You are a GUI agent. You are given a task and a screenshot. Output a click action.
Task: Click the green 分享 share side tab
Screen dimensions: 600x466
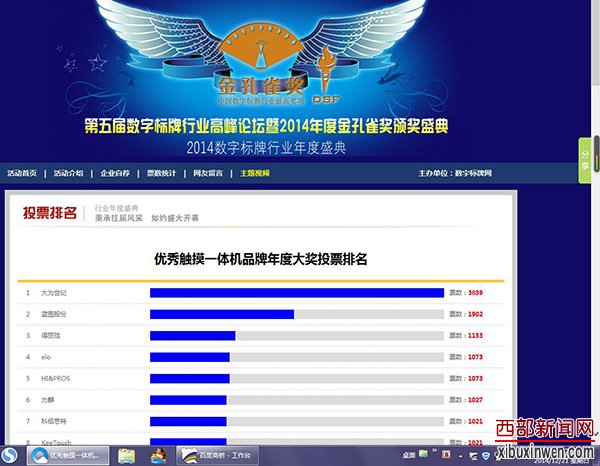[585, 160]
